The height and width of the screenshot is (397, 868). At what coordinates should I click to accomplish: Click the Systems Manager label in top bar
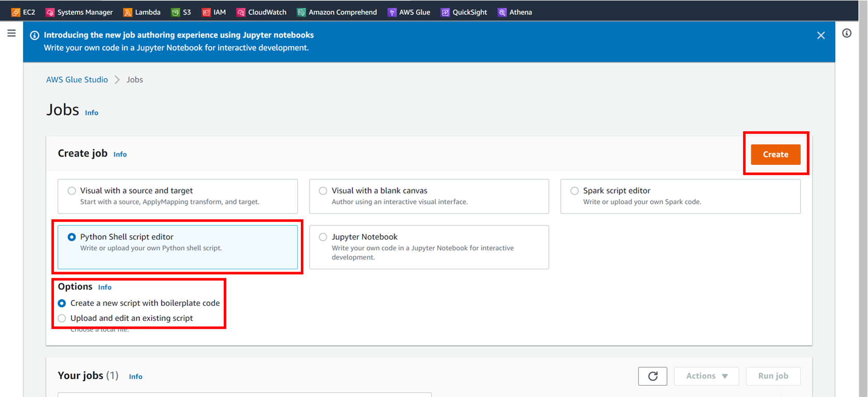[85, 12]
